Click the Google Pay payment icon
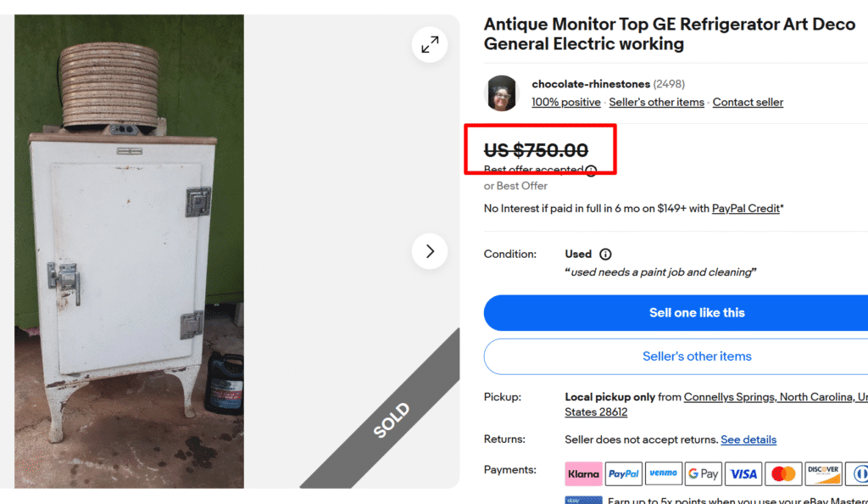The width and height of the screenshot is (868, 504). 704,473
